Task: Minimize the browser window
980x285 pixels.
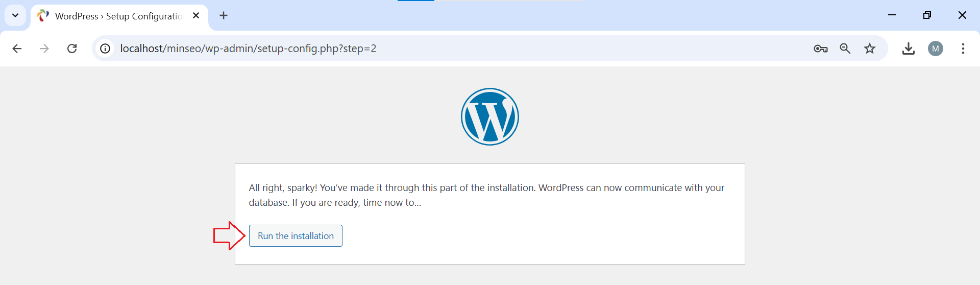Action: [892, 15]
